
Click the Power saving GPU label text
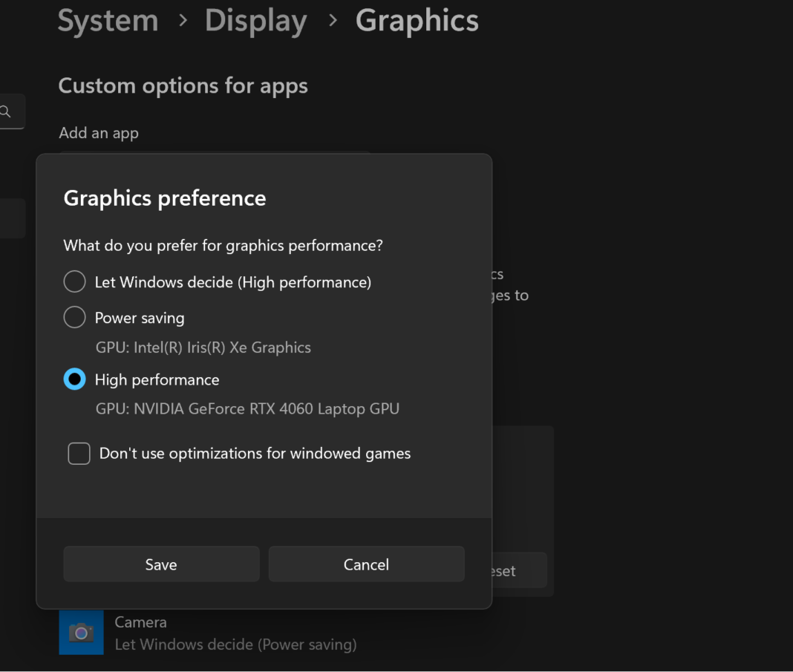click(139, 317)
